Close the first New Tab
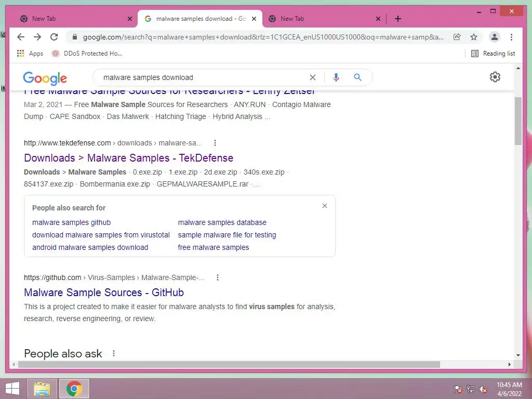 [x=129, y=19]
